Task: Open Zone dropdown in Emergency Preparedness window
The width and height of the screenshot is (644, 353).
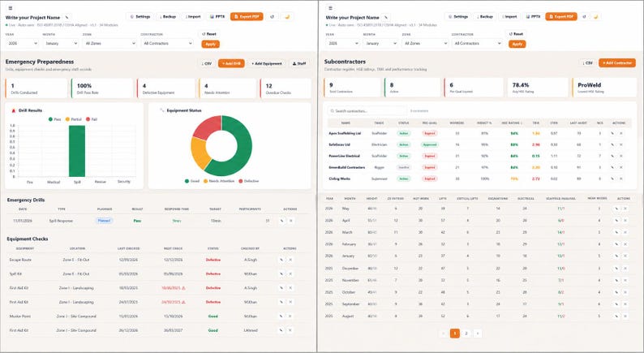Action: coord(109,43)
